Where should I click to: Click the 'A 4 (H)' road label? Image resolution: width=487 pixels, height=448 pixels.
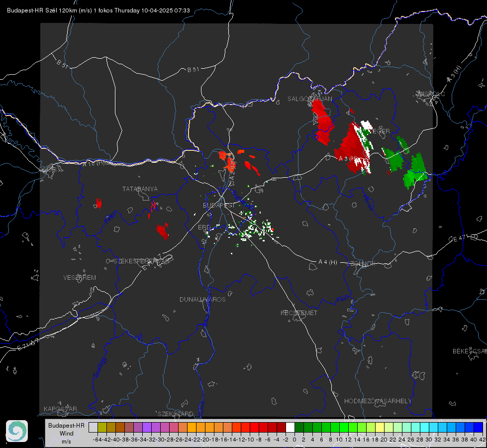(x=328, y=262)
